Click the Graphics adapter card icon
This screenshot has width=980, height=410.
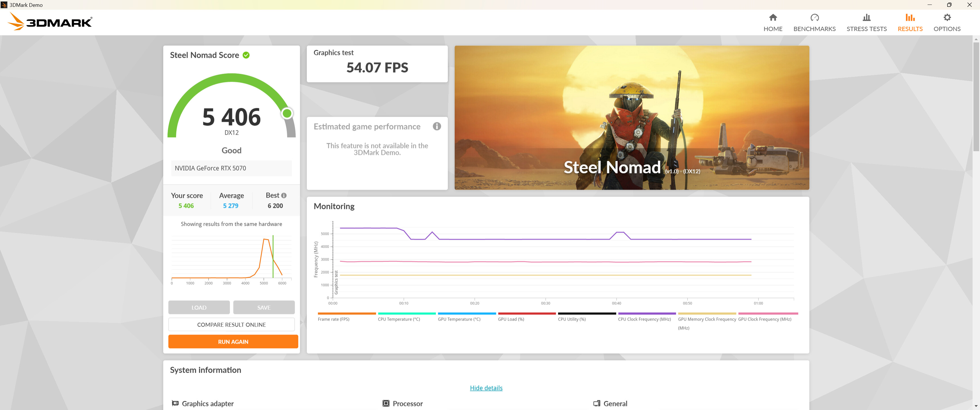pos(175,403)
